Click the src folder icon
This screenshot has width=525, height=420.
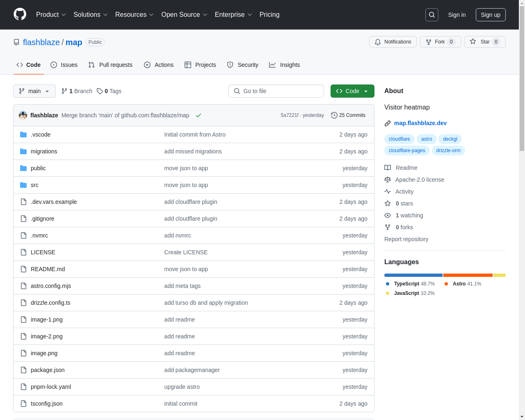point(23,185)
